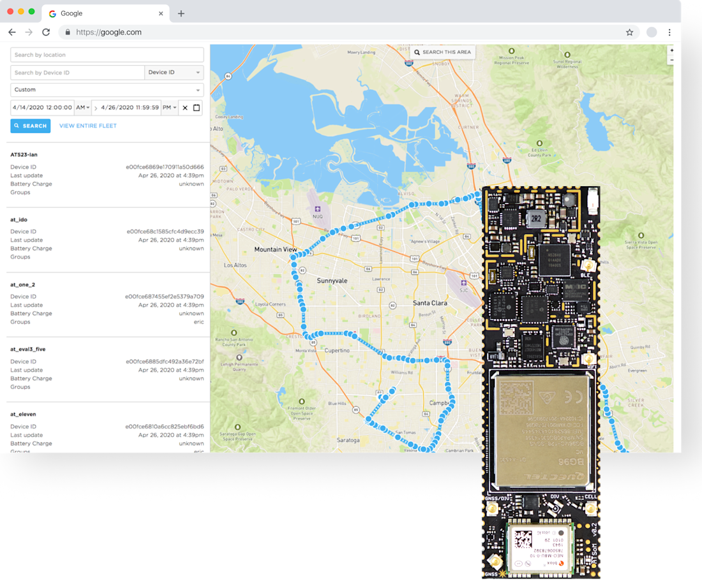Select device at_one_2 in list
The width and height of the screenshot is (702, 588).
click(x=22, y=284)
